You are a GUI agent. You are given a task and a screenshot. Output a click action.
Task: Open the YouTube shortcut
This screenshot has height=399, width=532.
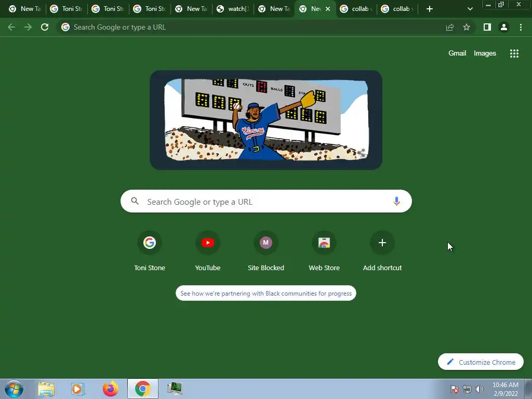(208, 251)
